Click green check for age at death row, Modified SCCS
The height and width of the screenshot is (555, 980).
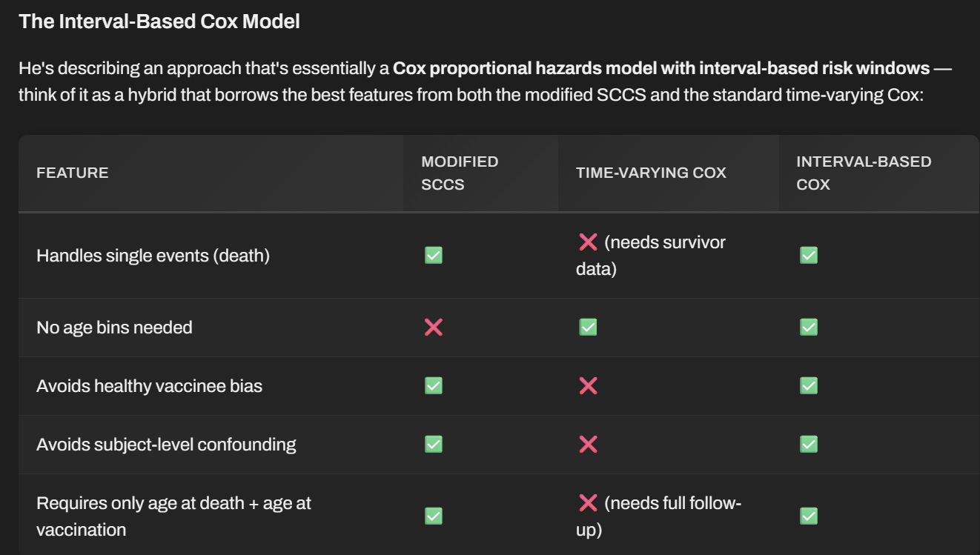click(434, 516)
